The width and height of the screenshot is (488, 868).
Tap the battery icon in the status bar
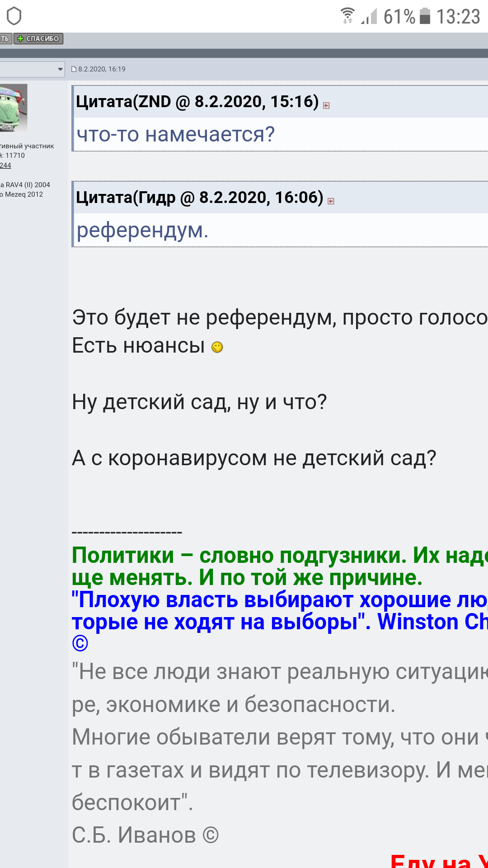[x=425, y=16]
